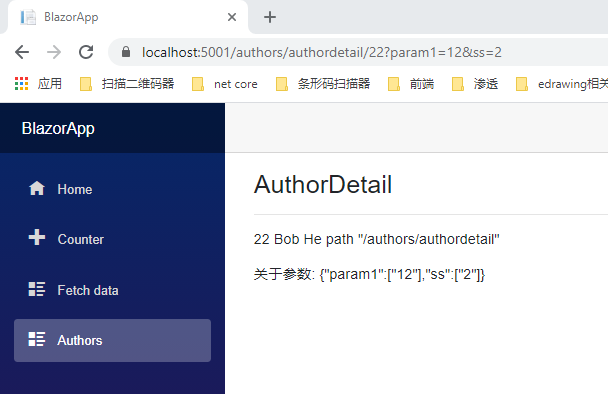Viewport: 608px width, 394px height.
Task: Click the Authors list icon in sidebar
Action: (x=37, y=339)
